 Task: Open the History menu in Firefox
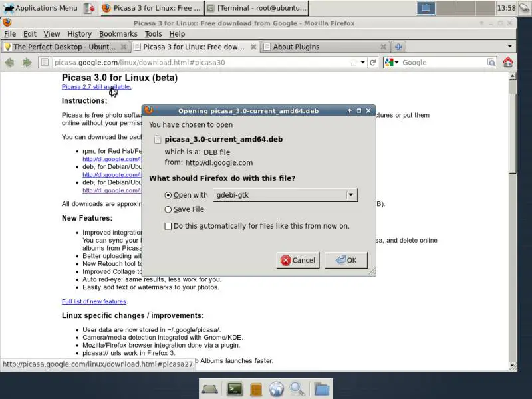79,34
